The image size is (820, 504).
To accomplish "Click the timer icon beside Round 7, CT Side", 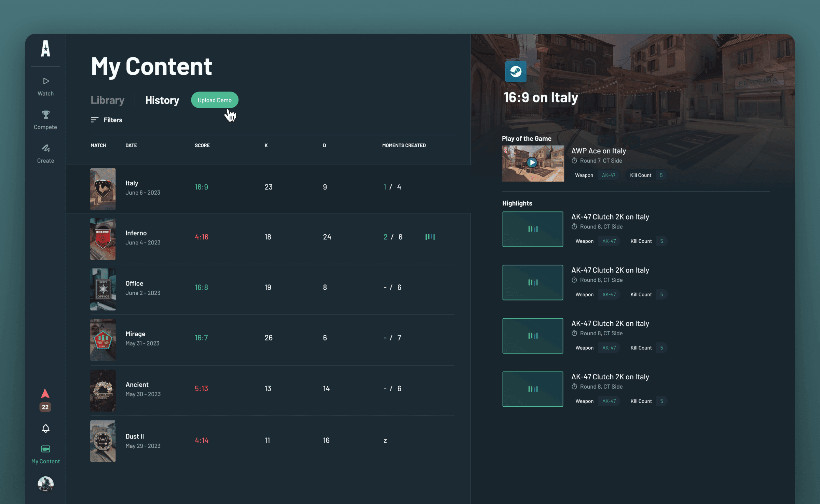I will click(574, 160).
